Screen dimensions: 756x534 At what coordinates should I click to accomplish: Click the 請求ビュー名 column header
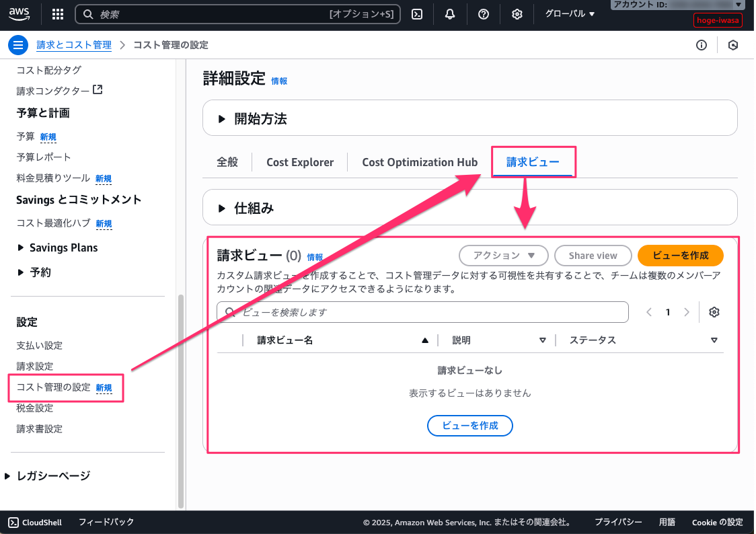[x=285, y=340]
